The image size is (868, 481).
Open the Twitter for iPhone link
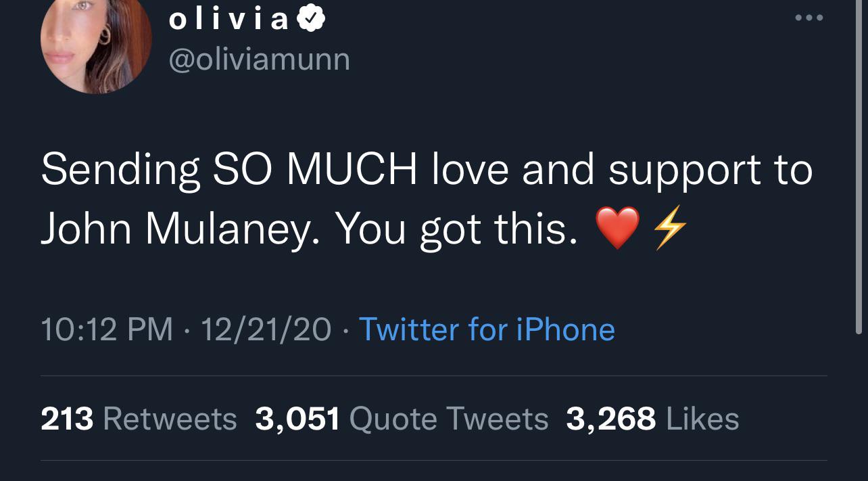[486, 329]
